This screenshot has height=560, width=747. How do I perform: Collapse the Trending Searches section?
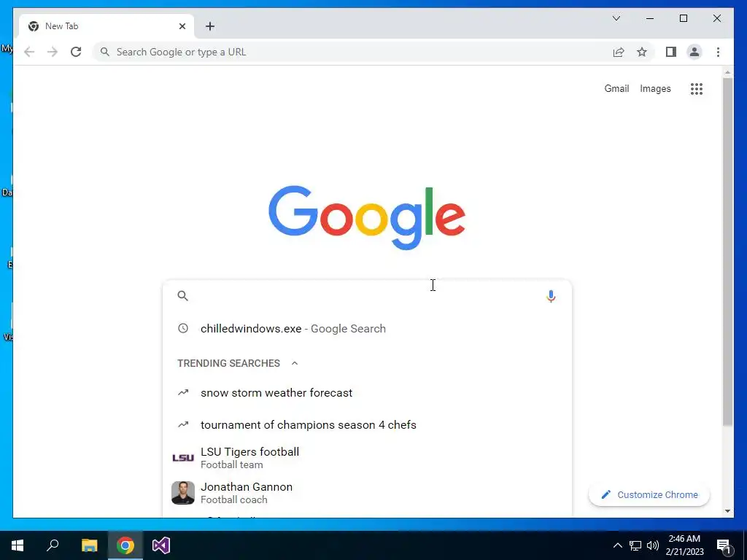click(x=295, y=363)
